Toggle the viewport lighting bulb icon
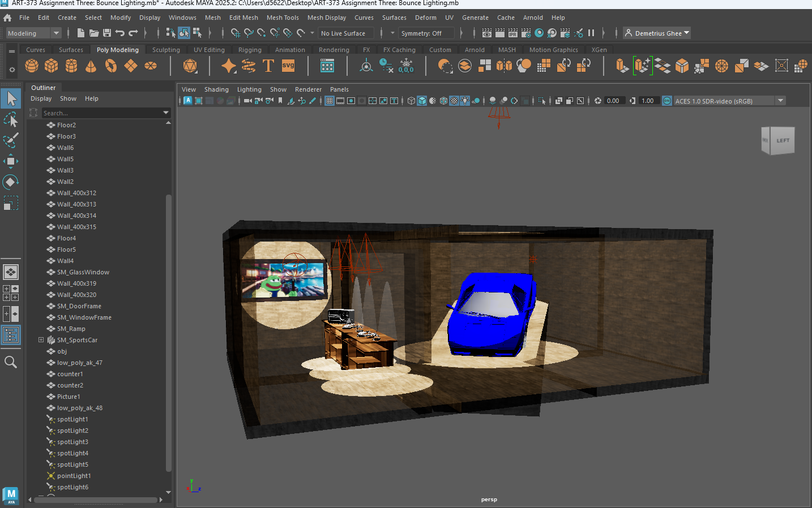This screenshot has height=508, width=812. coord(464,100)
